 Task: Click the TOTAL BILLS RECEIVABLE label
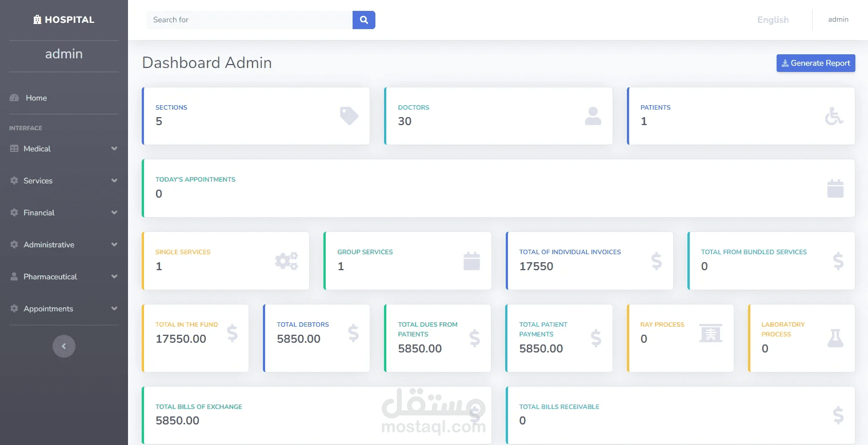[x=559, y=407]
